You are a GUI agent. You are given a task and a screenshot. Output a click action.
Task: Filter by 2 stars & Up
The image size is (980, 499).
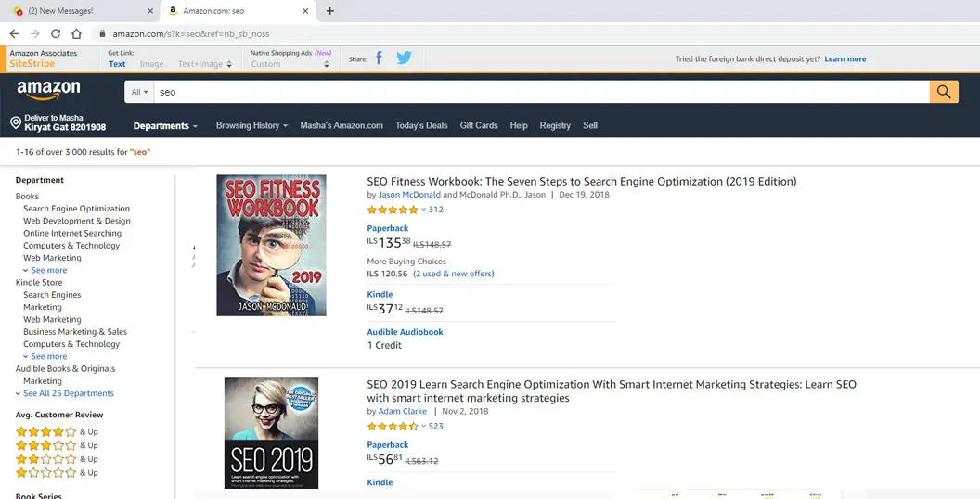pos(57,459)
